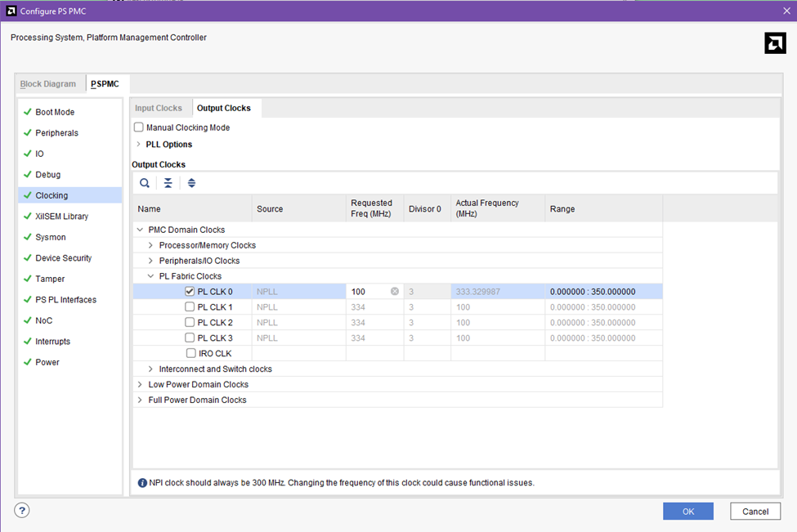Expand the PLL Options section
The height and width of the screenshot is (532, 797).
(139, 145)
